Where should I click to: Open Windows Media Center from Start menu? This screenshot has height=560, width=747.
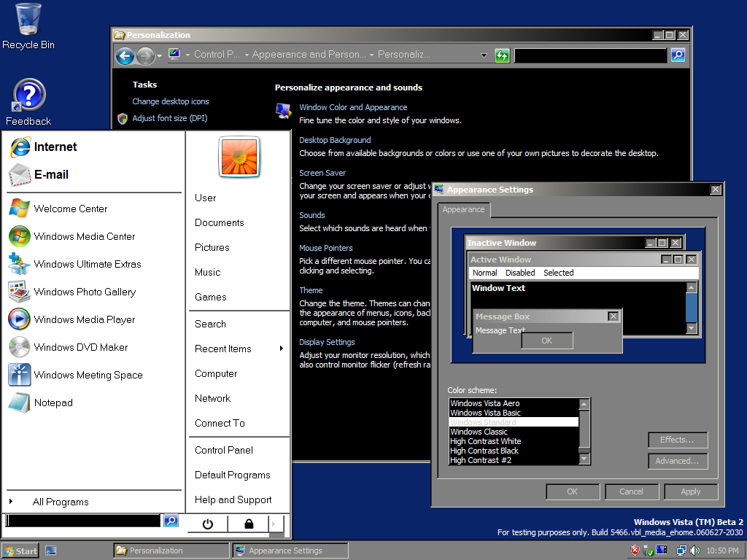click(84, 236)
